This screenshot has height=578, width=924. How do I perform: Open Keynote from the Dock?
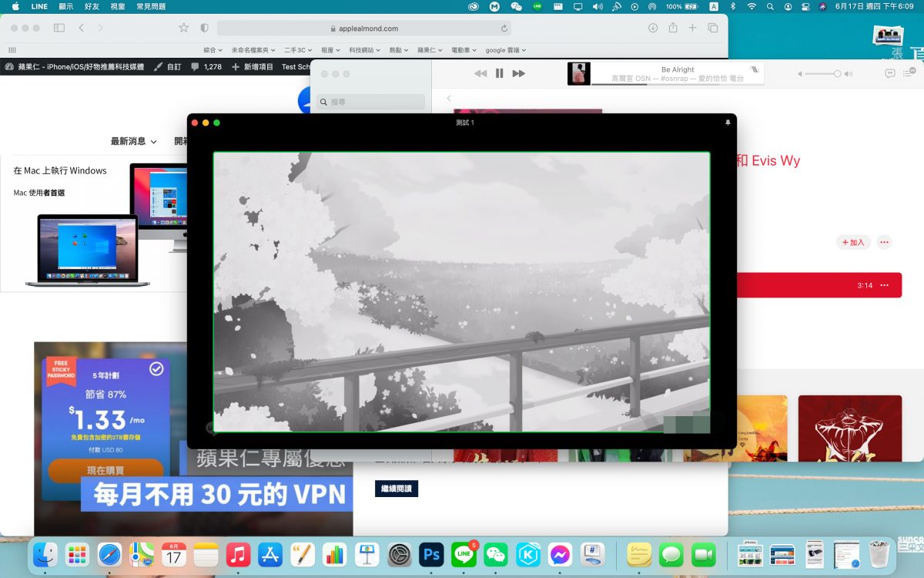[367, 554]
